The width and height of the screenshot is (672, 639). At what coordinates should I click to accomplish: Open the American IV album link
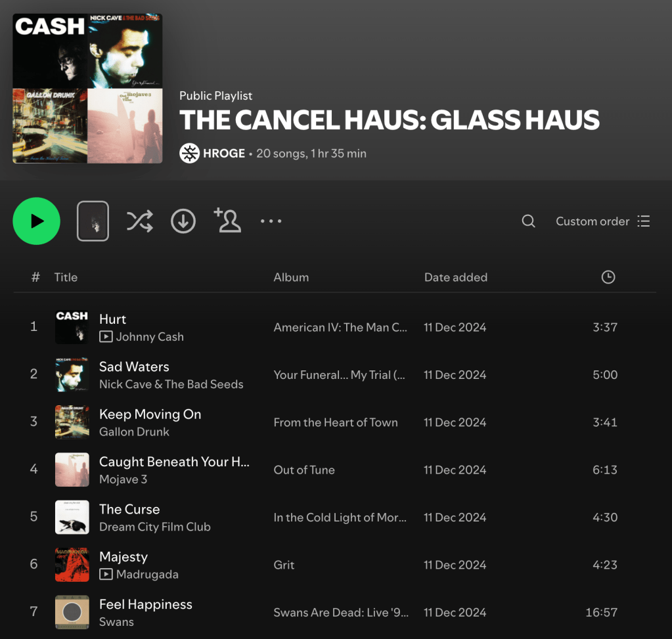click(x=340, y=328)
